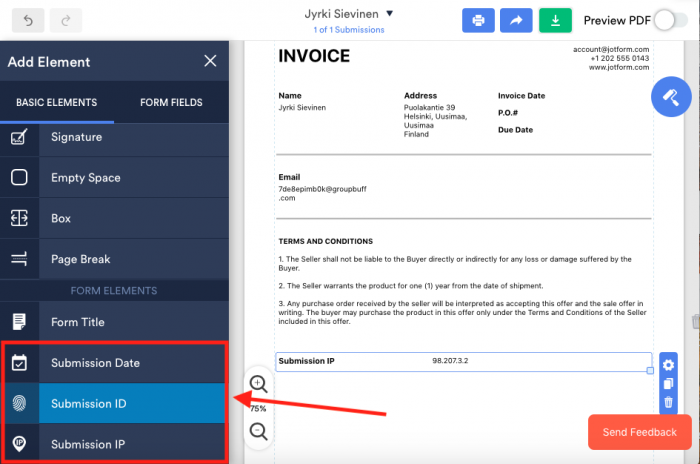Add an Empty Space element
The height and width of the screenshot is (464, 700).
(x=114, y=177)
